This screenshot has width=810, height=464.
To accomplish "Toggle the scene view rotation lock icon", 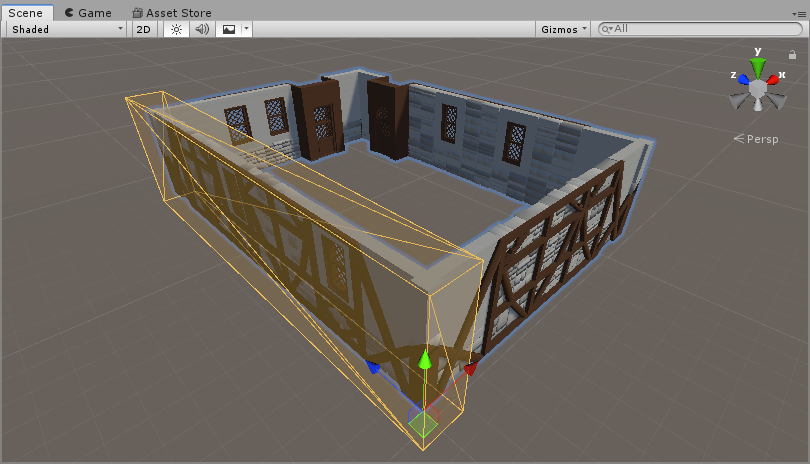I will click(x=792, y=56).
